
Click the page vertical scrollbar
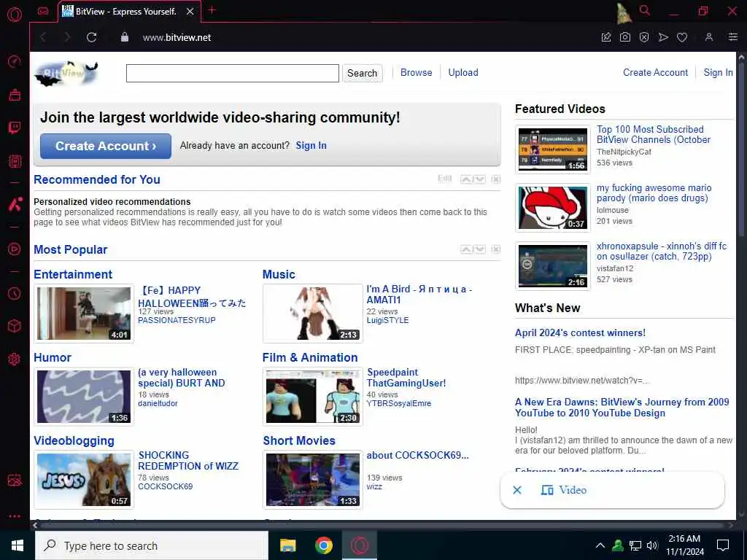tap(741, 147)
